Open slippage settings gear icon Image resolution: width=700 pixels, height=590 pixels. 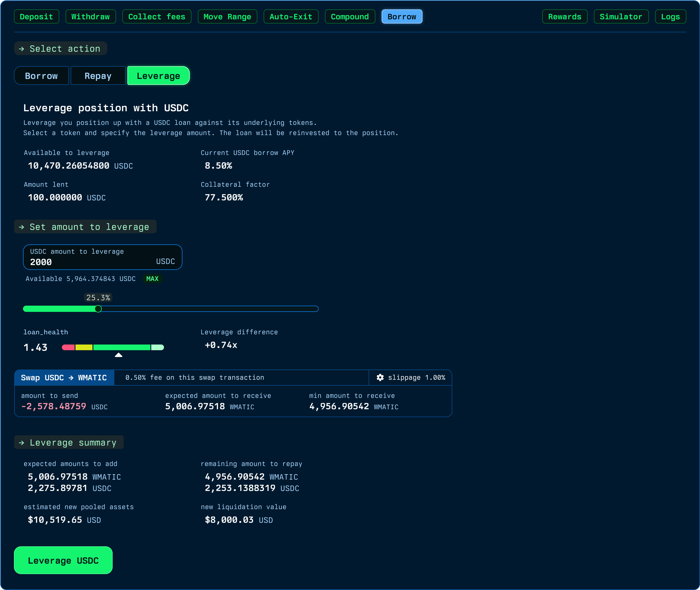point(380,377)
